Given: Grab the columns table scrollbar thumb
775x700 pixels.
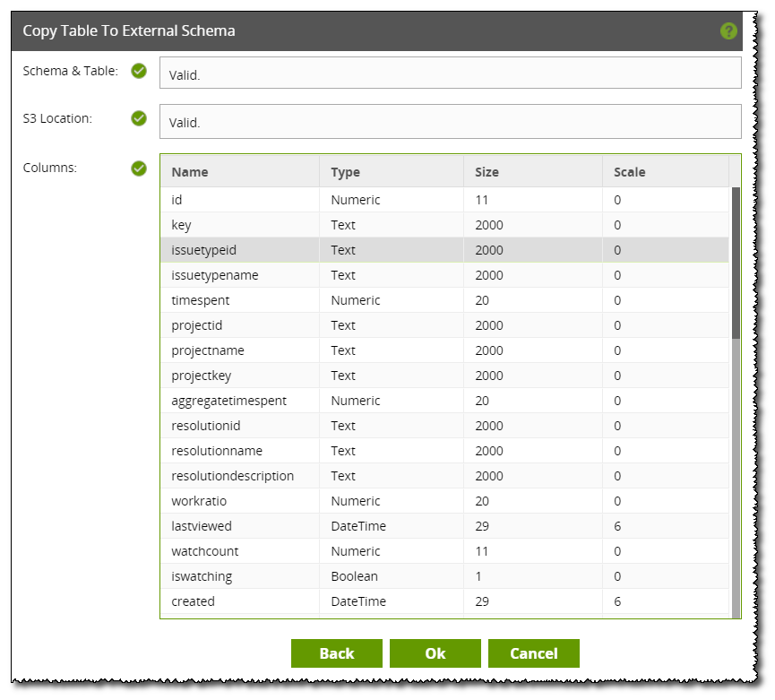Looking at the screenshot, I should coord(736,263).
